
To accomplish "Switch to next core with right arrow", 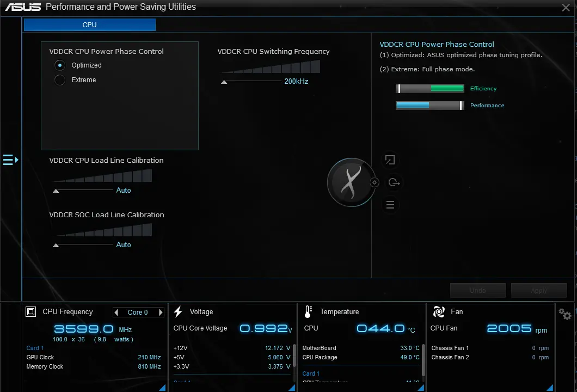I will pyautogui.click(x=161, y=313).
